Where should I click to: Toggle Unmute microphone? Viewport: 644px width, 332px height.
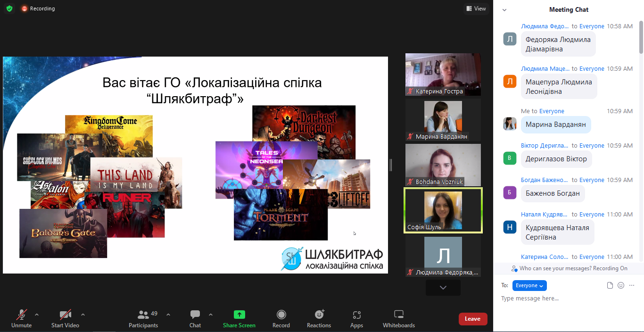click(22, 315)
